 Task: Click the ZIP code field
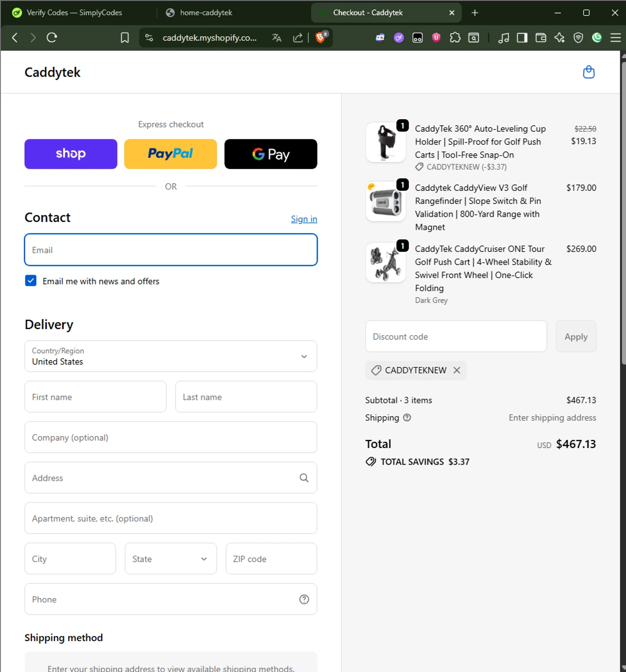coord(272,559)
